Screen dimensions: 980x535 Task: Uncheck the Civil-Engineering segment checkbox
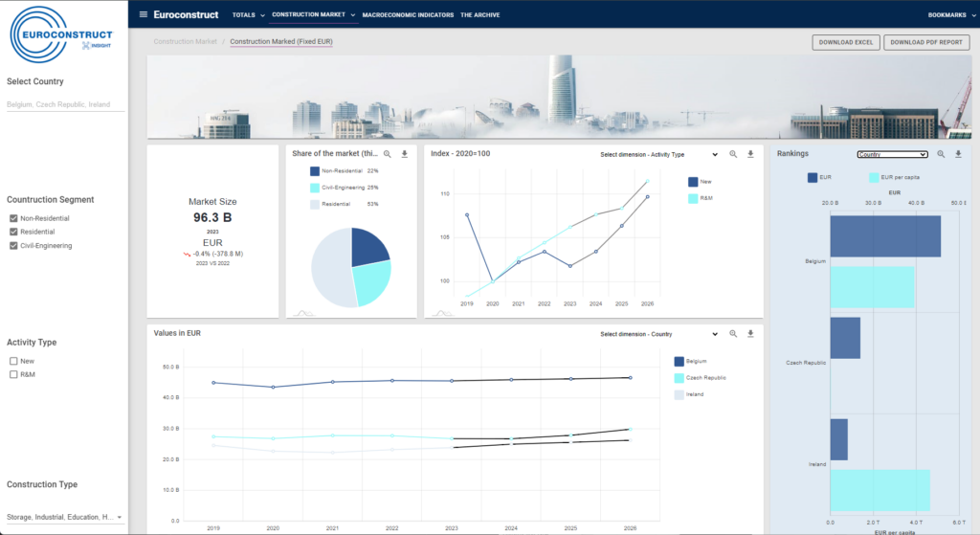click(13, 246)
